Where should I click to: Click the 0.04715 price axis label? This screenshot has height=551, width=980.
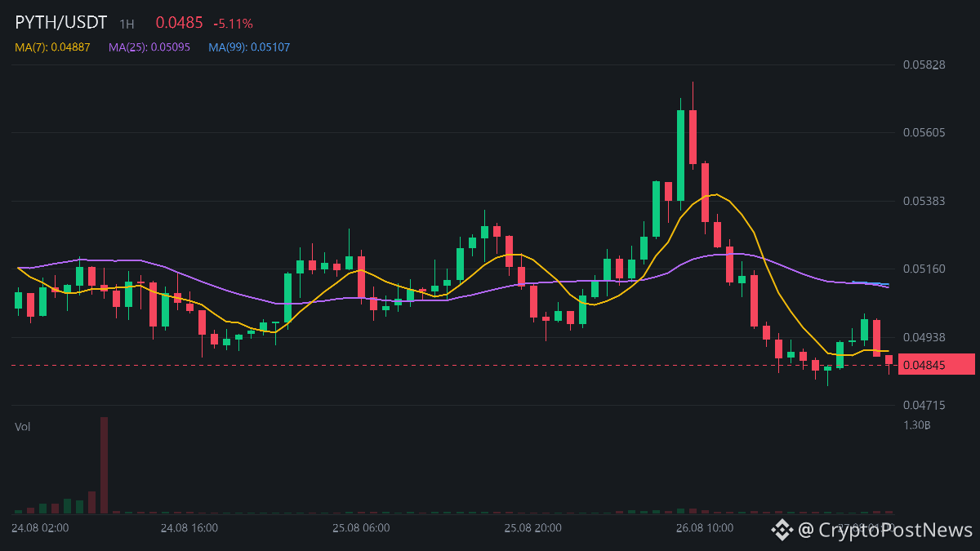[924, 405]
